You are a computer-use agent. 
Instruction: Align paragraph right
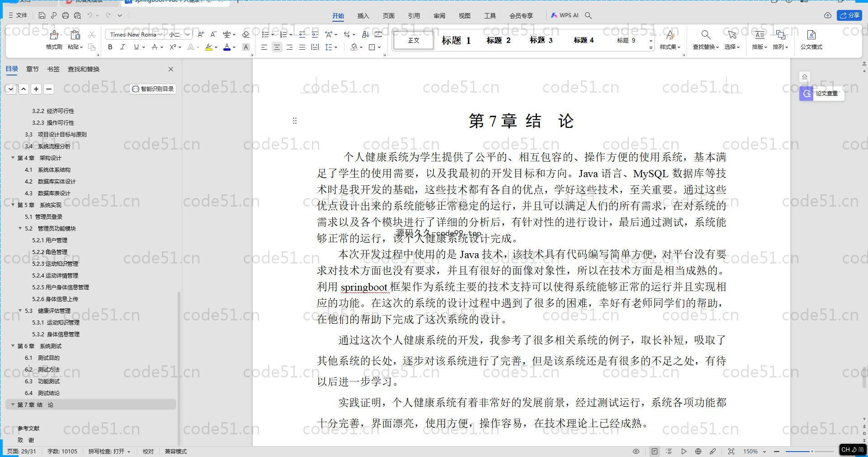point(290,47)
